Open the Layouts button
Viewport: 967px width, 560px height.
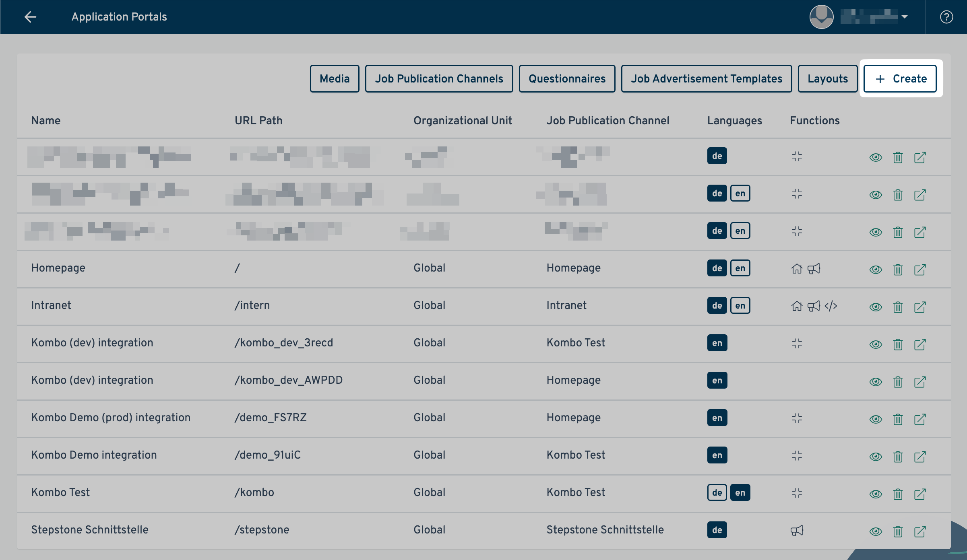(827, 79)
